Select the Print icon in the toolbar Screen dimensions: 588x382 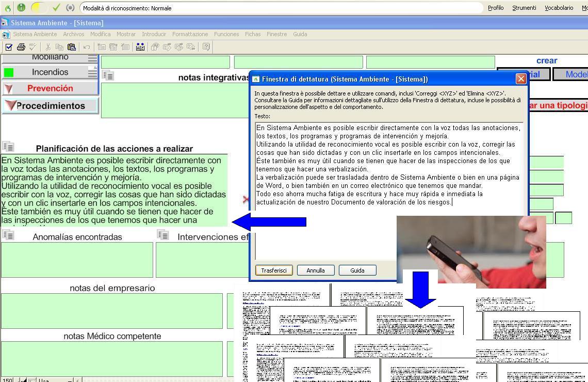21,47
